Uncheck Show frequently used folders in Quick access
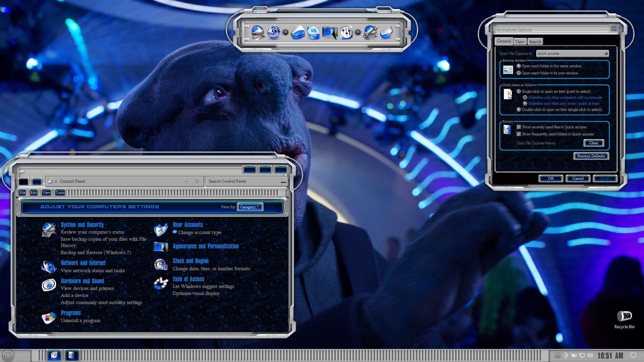 click(519, 134)
